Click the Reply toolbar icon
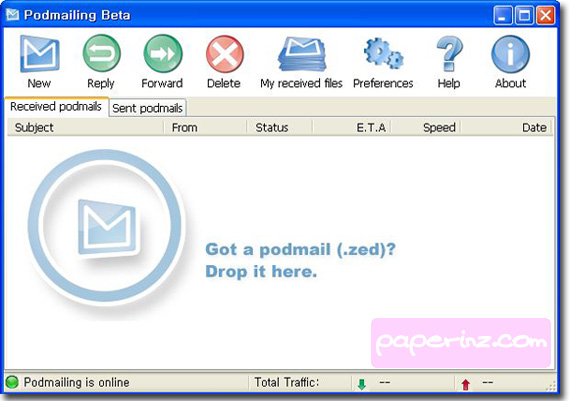The image size is (570, 401). (101, 53)
